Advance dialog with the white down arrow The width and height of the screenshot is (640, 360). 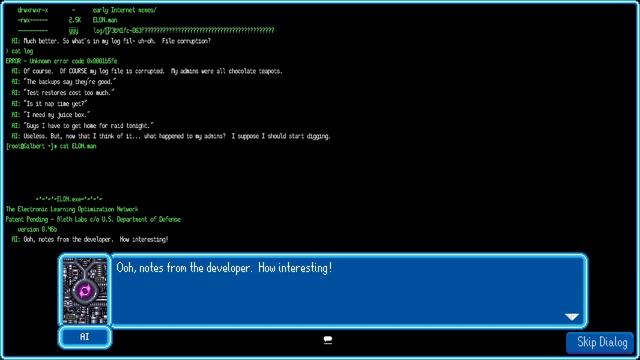click(x=572, y=316)
